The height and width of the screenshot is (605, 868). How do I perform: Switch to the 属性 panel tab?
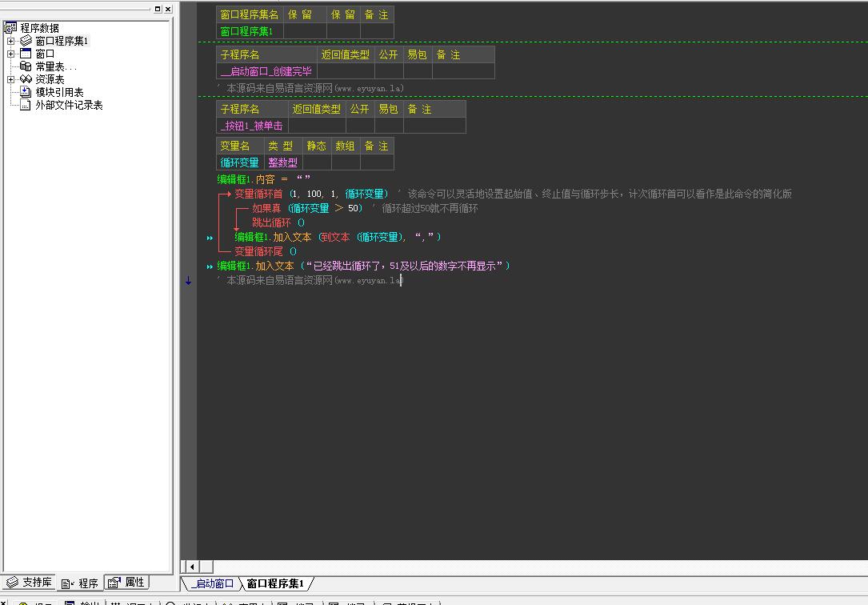coord(126,583)
